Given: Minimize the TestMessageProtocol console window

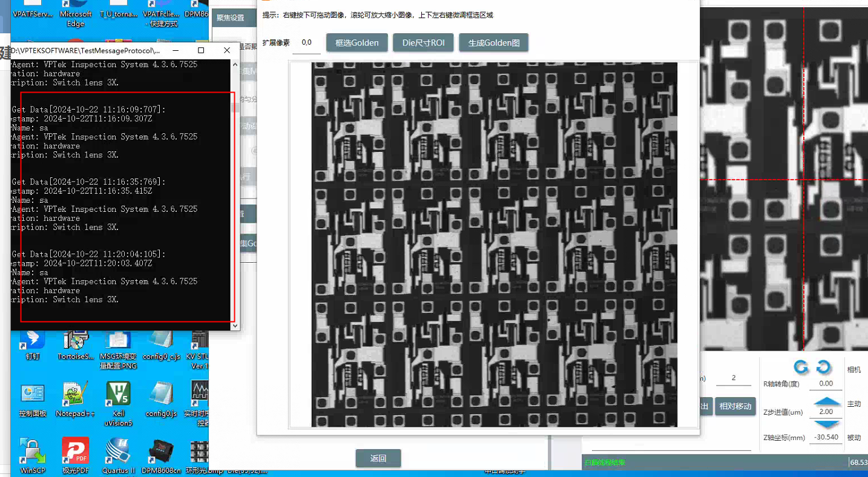Looking at the screenshot, I should 176,51.
